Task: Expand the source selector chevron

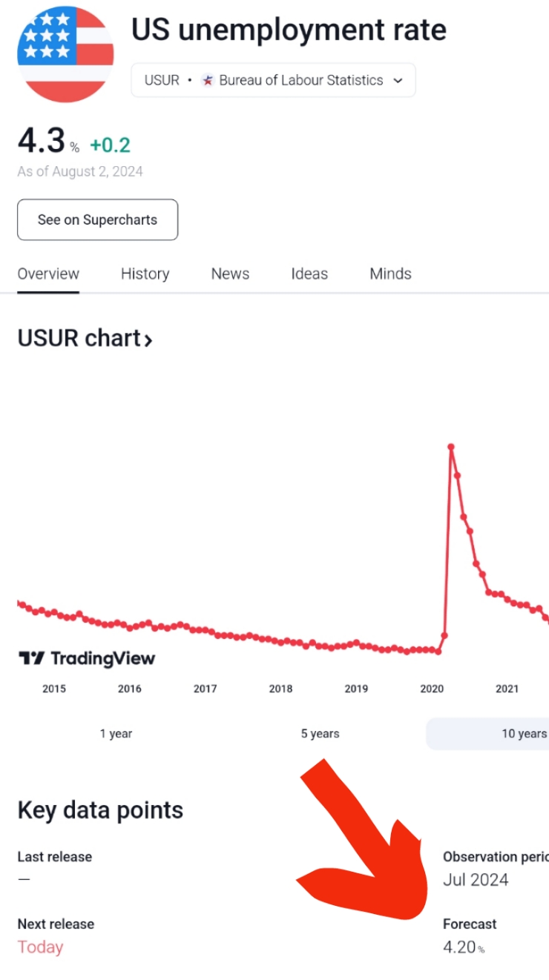Action: pyautogui.click(x=398, y=81)
